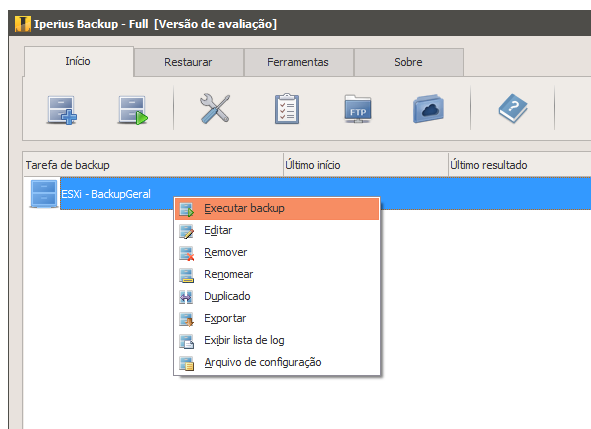Switch to the Início tab
591x429 pixels.
pyautogui.click(x=78, y=61)
